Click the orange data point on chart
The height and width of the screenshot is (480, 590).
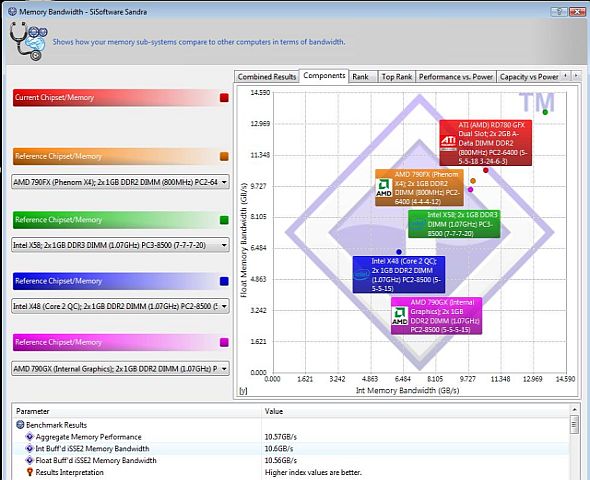[x=473, y=181]
